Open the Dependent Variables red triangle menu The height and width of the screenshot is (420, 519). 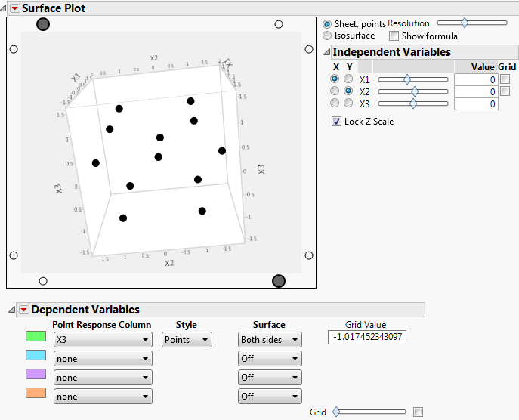point(23,310)
